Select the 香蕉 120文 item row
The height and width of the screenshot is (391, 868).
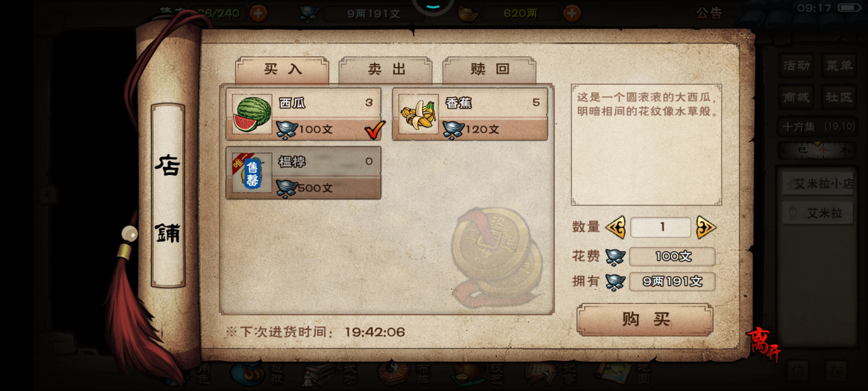(x=470, y=114)
